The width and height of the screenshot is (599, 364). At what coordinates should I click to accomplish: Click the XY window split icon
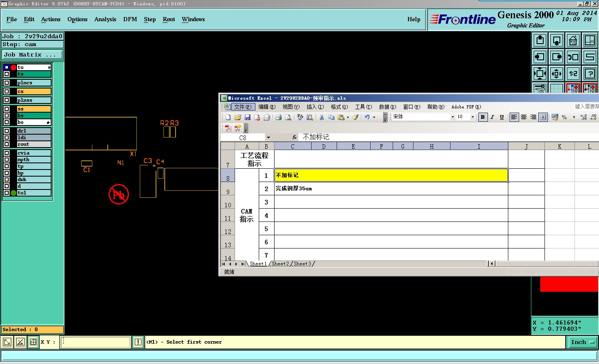pyautogui.click(x=590, y=40)
